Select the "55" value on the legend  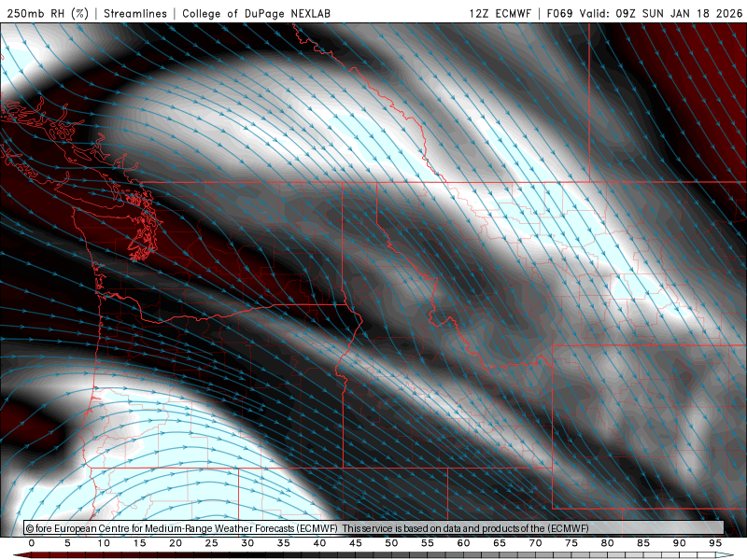(x=428, y=543)
